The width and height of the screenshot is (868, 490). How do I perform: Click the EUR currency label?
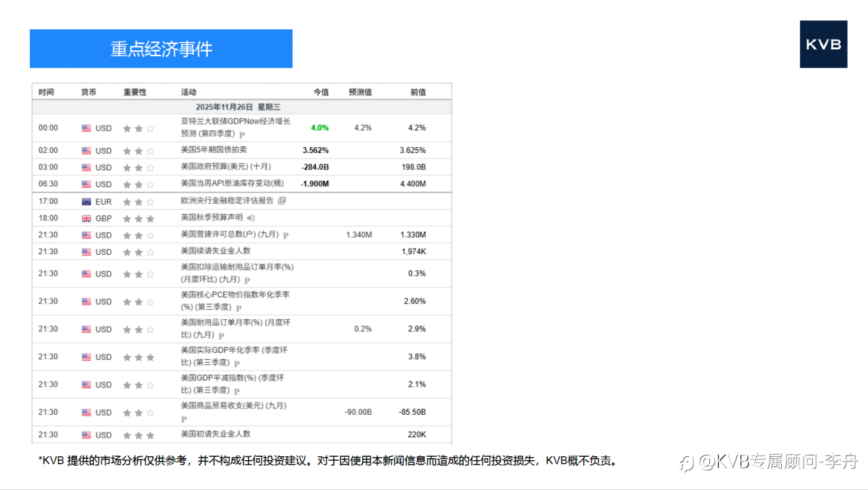point(104,202)
